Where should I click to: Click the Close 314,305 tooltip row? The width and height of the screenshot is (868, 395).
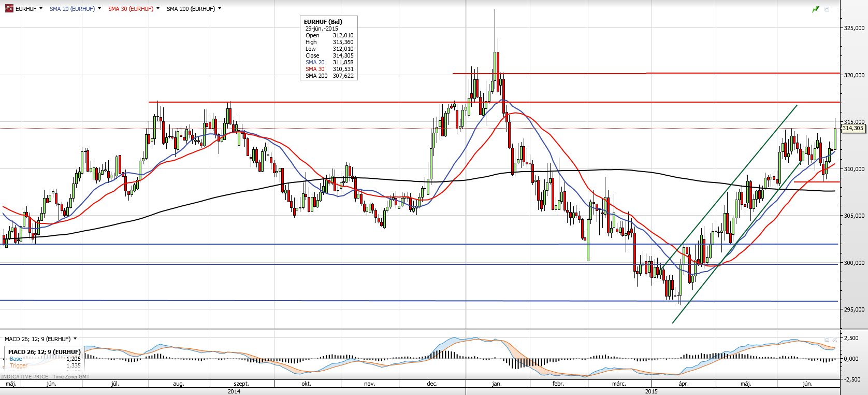coord(329,55)
